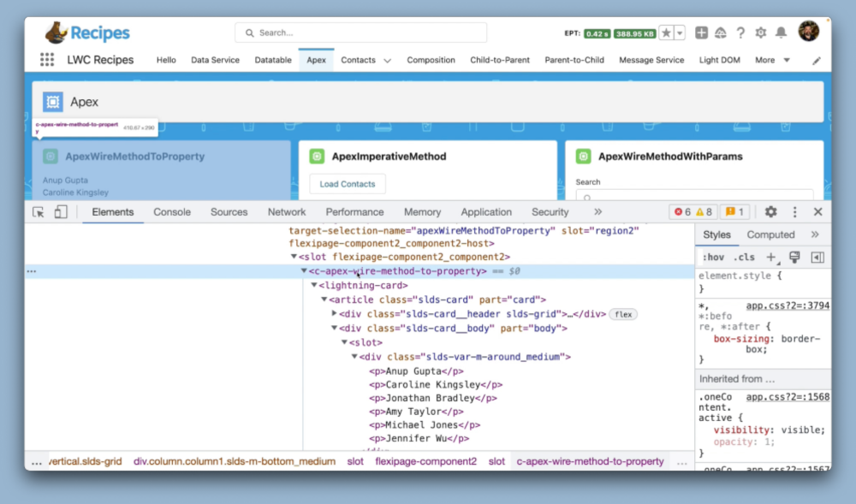The height and width of the screenshot is (504, 856).
Task: Click the flex layout badge
Action: point(623,314)
